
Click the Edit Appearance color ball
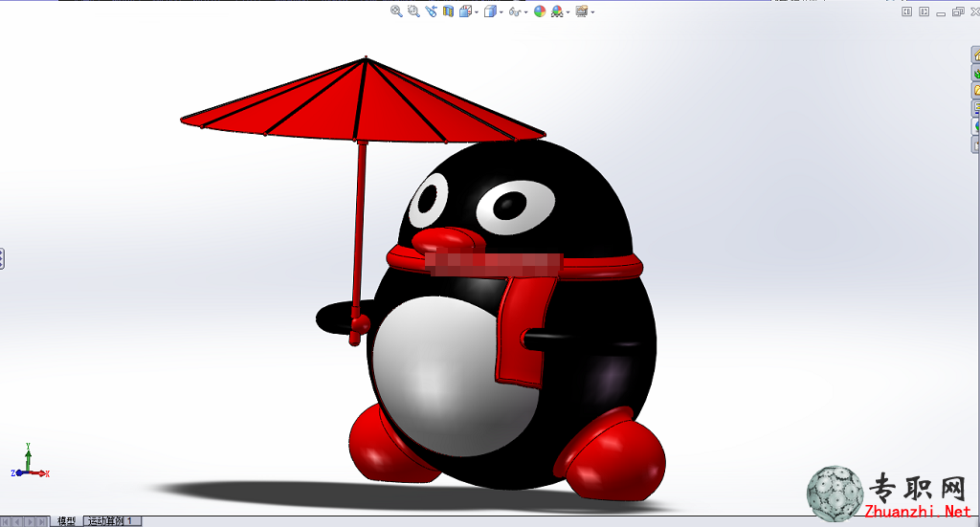point(540,11)
